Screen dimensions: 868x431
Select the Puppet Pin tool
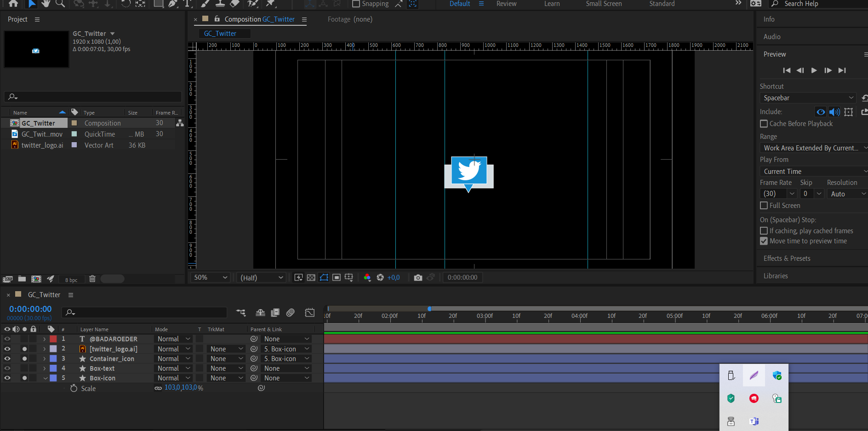point(271,4)
